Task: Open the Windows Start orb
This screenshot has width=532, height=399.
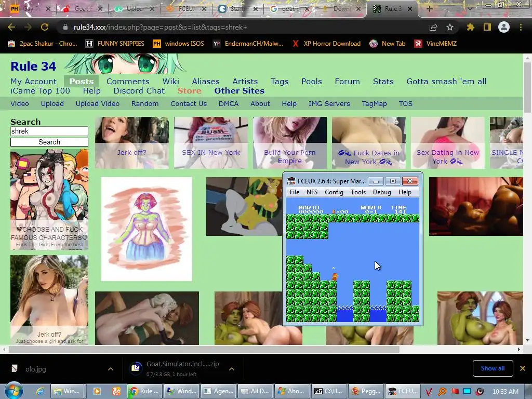Action: (x=14, y=391)
